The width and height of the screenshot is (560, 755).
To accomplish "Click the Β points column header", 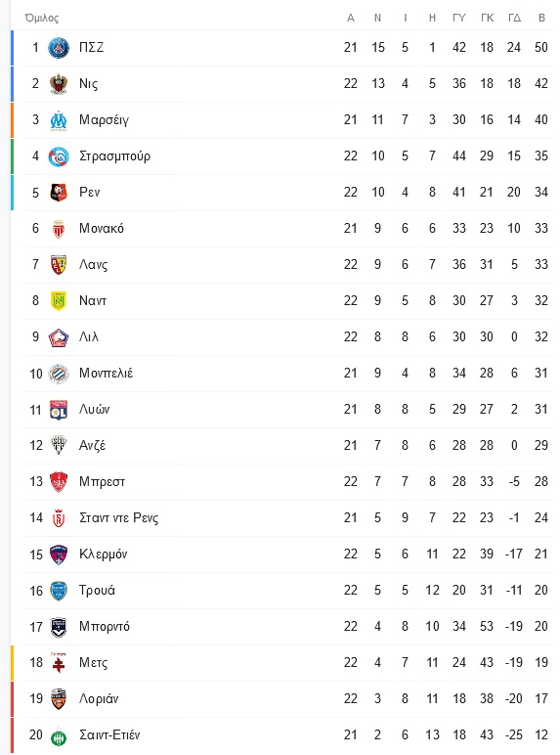I will [541, 18].
